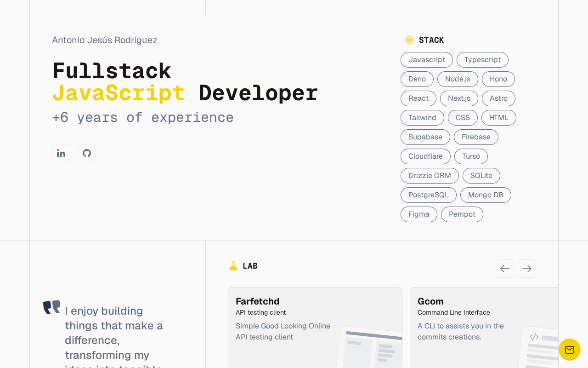Click the word Developer in the heading
The image size is (588, 368).
coord(258,93)
